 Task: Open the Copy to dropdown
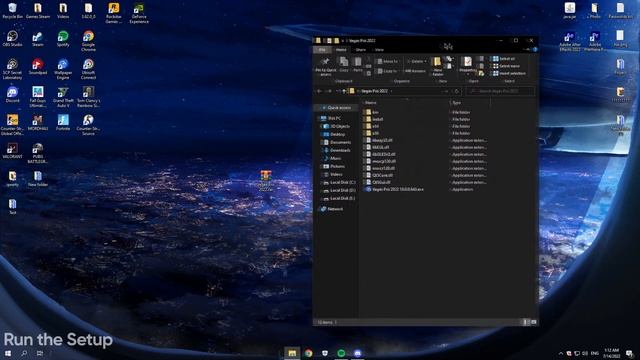(x=388, y=71)
